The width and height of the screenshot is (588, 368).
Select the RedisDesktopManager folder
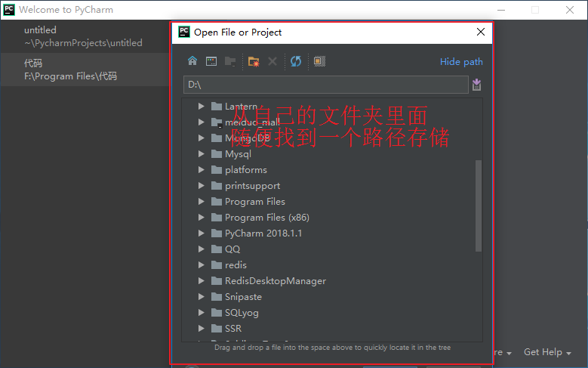276,281
